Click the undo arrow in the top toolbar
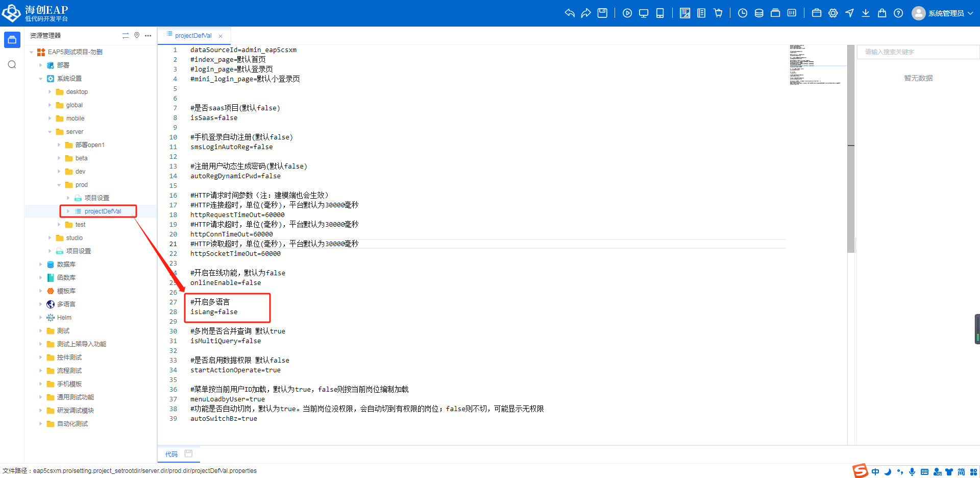Viewport: 980px width, 478px height. [570, 13]
